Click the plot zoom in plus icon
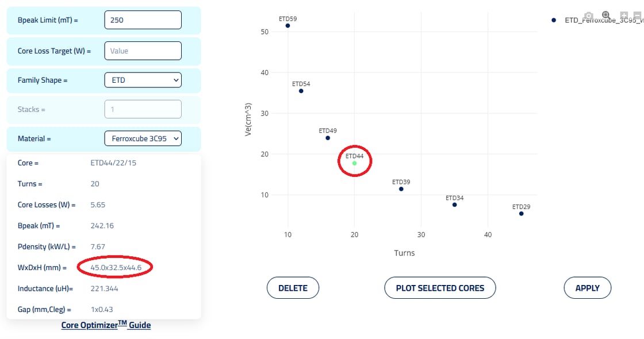This screenshot has width=644, height=339. coord(624,15)
